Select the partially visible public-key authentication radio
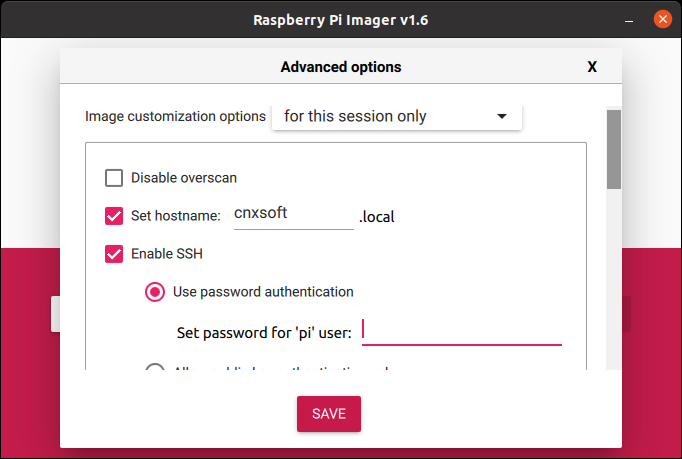The height and width of the screenshot is (459, 682). pos(155,367)
